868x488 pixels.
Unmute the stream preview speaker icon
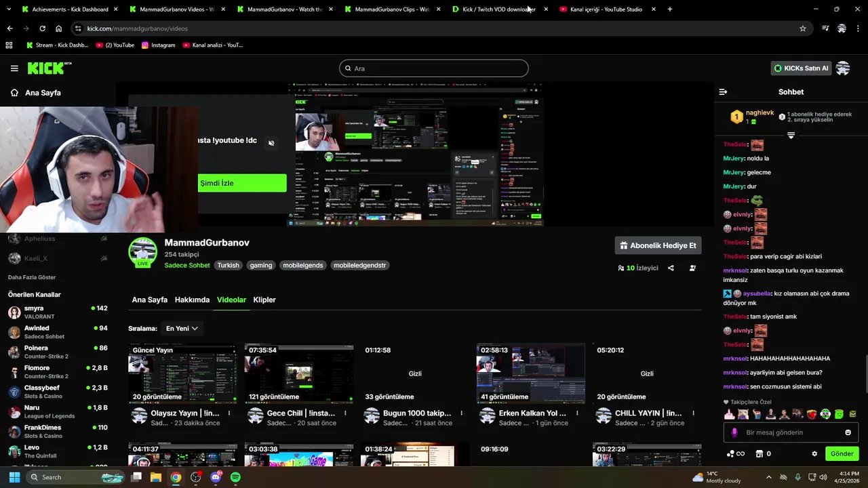click(271, 143)
